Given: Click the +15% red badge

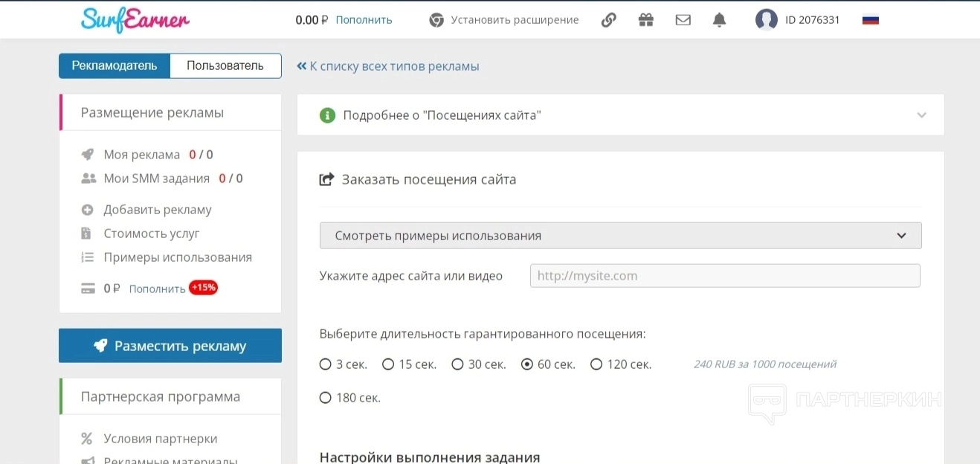Looking at the screenshot, I should 203,287.
